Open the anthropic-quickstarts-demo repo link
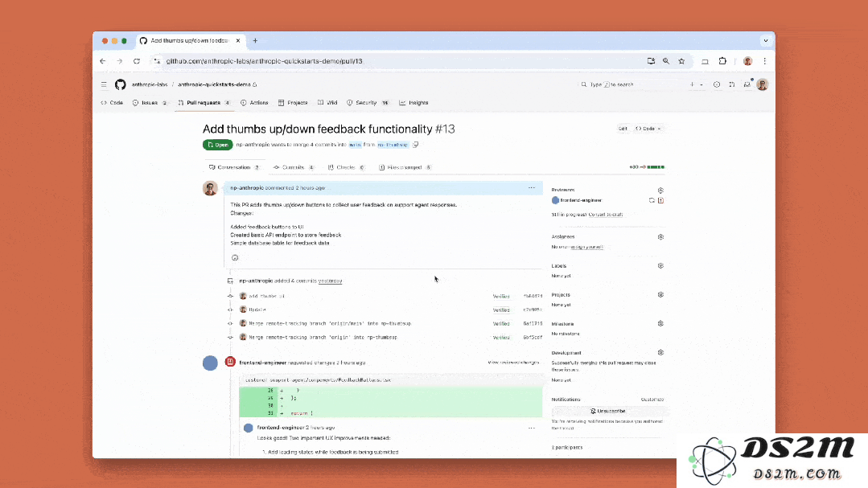868x488 pixels. [214, 84]
